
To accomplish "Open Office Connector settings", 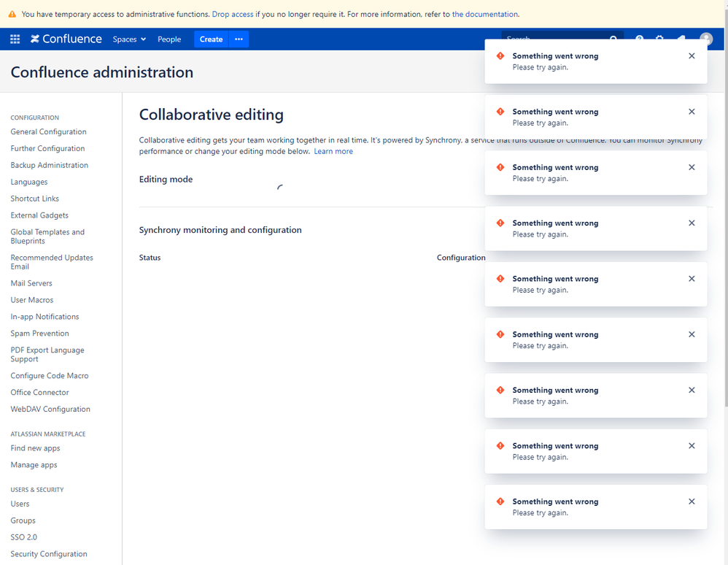I will coord(39,392).
